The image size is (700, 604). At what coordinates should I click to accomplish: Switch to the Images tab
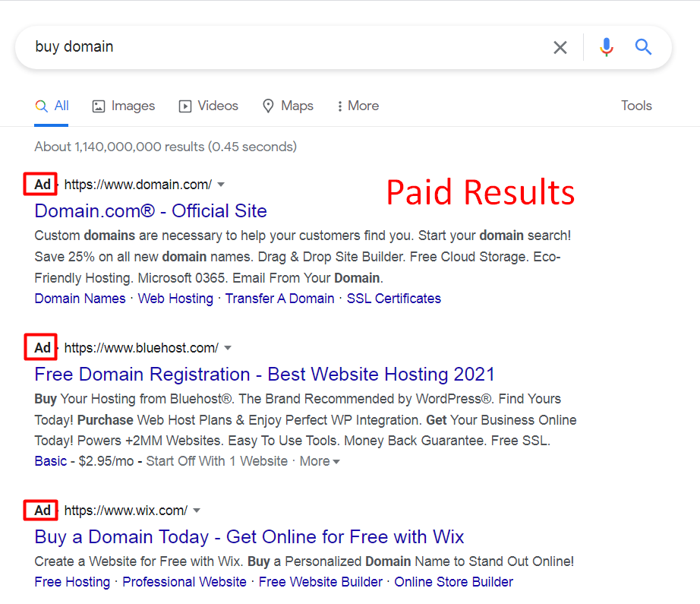coord(124,106)
